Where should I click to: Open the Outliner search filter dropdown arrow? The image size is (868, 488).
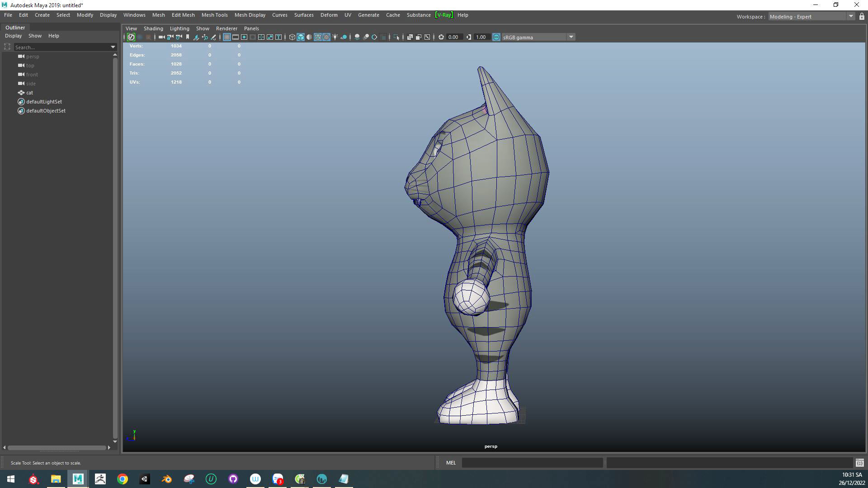coord(113,47)
